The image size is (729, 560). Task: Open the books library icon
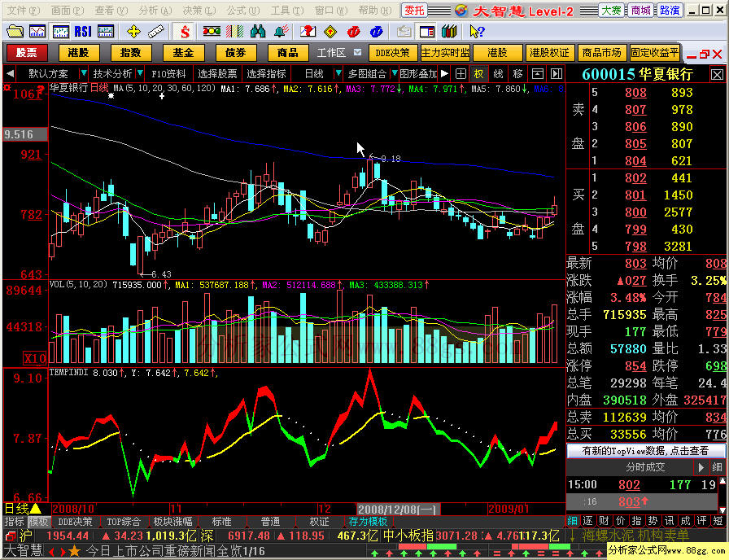449,32
